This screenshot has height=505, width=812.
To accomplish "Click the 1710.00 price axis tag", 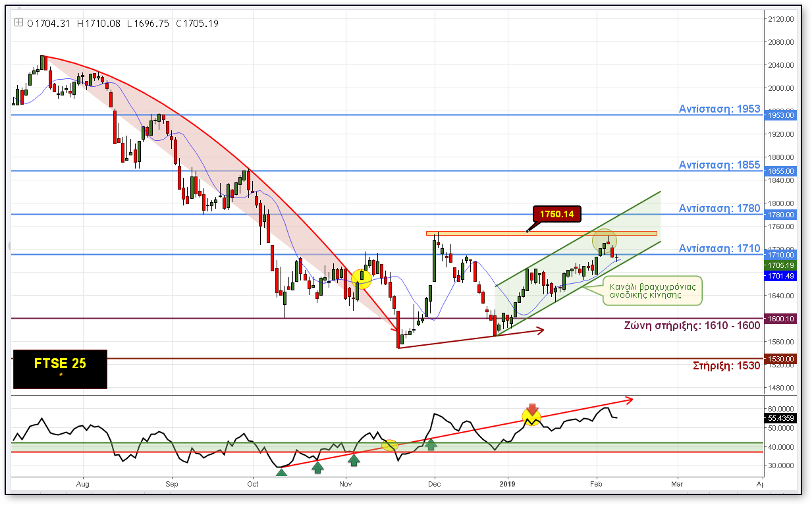I will pyautogui.click(x=780, y=255).
